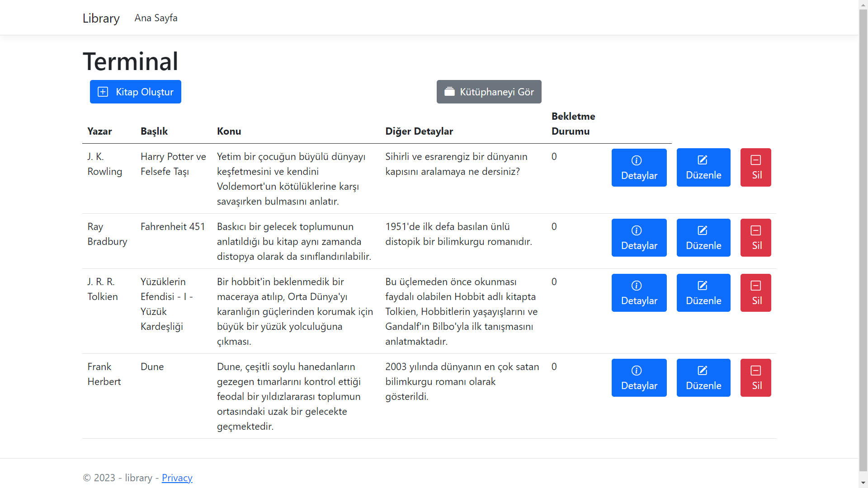The width and height of the screenshot is (868, 488).
Task: Open Detaylar for Fahrenheit 451
Action: [x=639, y=238]
